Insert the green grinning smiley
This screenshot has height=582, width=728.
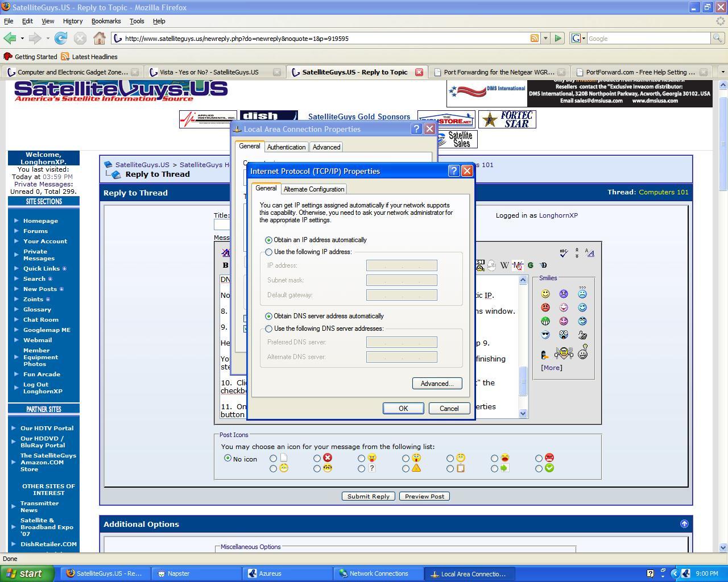coord(545,321)
